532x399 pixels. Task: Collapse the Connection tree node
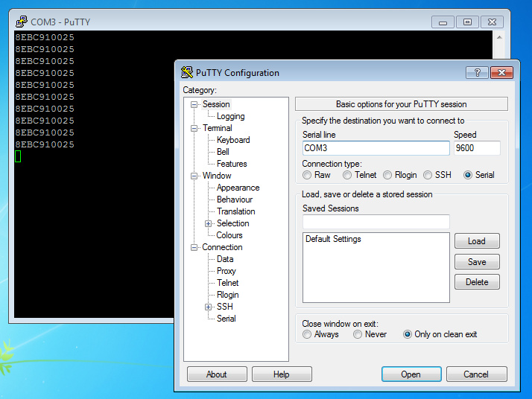point(194,247)
